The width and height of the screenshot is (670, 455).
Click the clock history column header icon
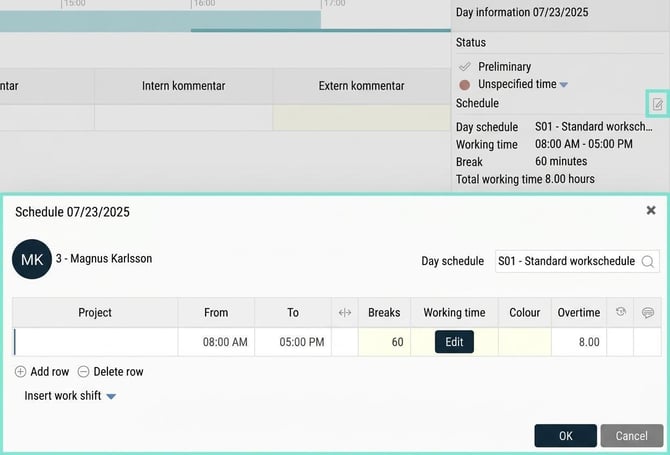tap(620, 312)
